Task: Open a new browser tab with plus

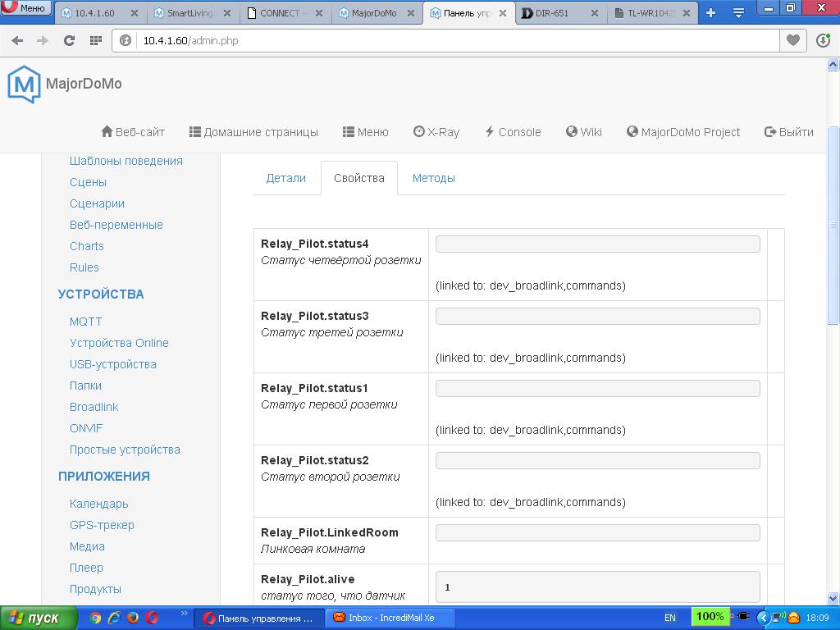Action: [710, 12]
